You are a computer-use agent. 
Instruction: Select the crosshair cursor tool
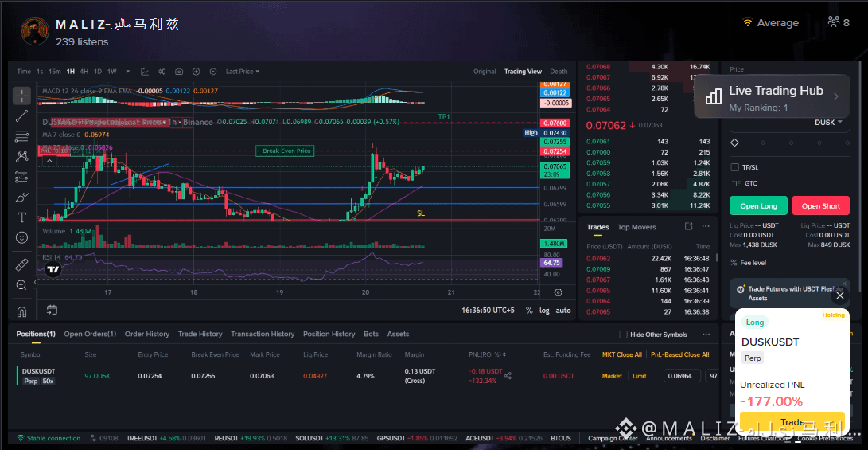point(21,96)
